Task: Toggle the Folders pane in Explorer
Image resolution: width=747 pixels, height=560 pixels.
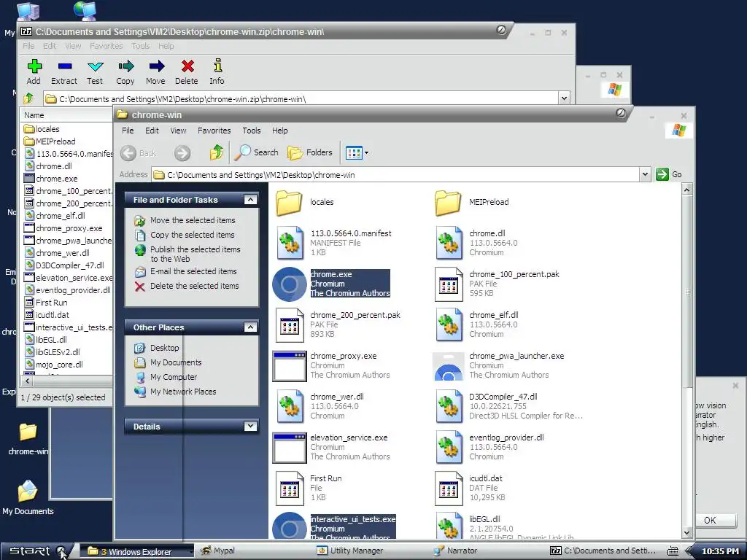Action: click(x=309, y=152)
